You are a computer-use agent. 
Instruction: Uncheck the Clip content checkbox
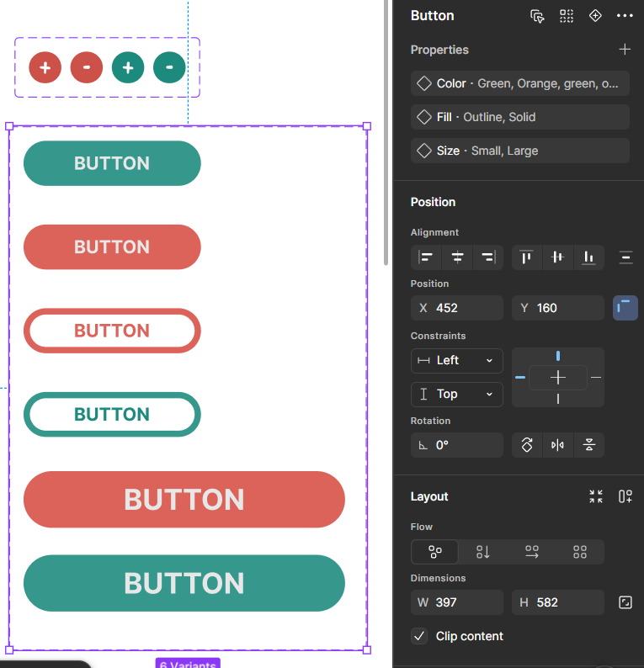coord(419,636)
